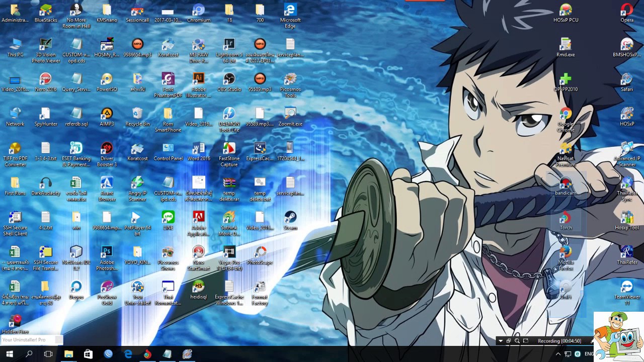Viewport: 644px width, 362px height.
Task: Launch PowerISO from the desktop
Action: coord(107,83)
